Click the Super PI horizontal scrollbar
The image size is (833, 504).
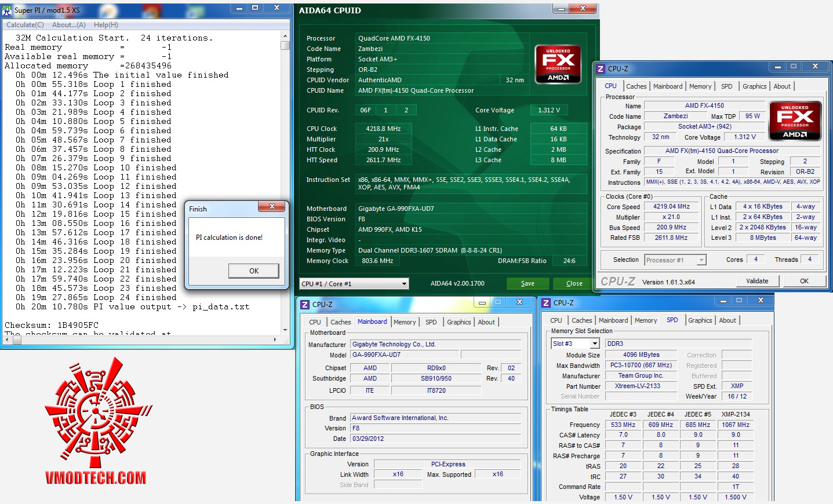[x=142, y=340]
